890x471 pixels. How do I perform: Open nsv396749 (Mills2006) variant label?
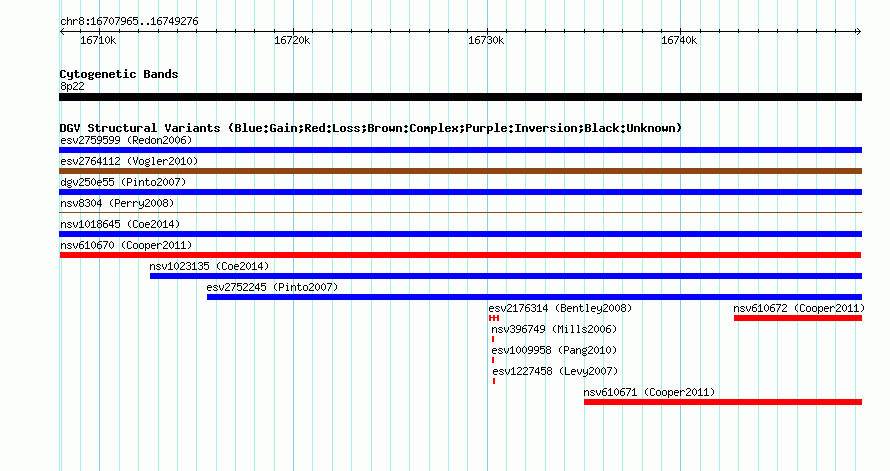pos(554,329)
